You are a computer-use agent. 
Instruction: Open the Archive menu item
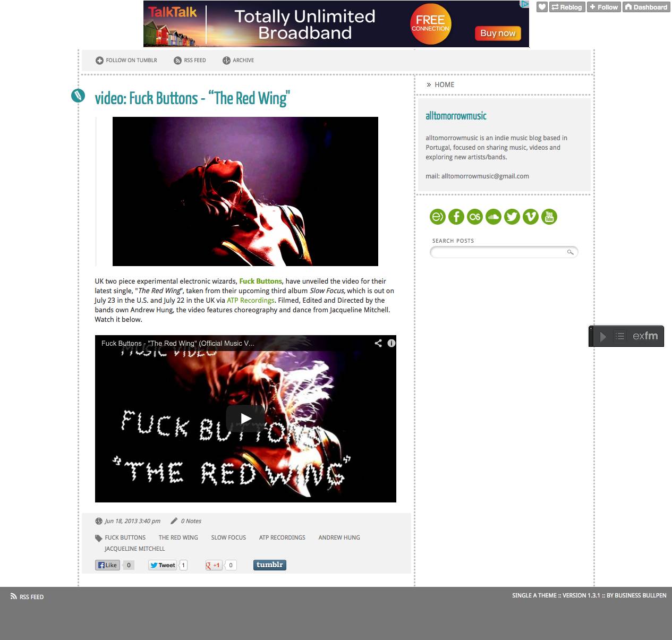(238, 61)
